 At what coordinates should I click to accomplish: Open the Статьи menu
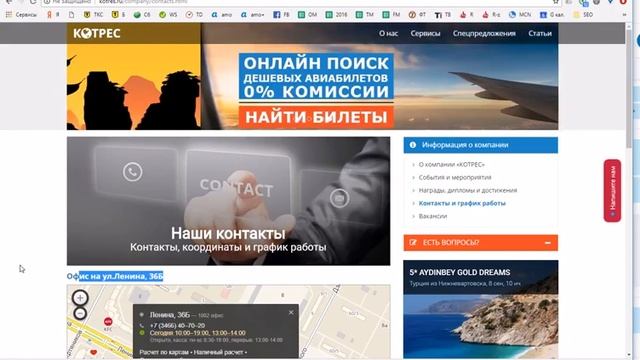pyautogui.click(x=540, y=33)
